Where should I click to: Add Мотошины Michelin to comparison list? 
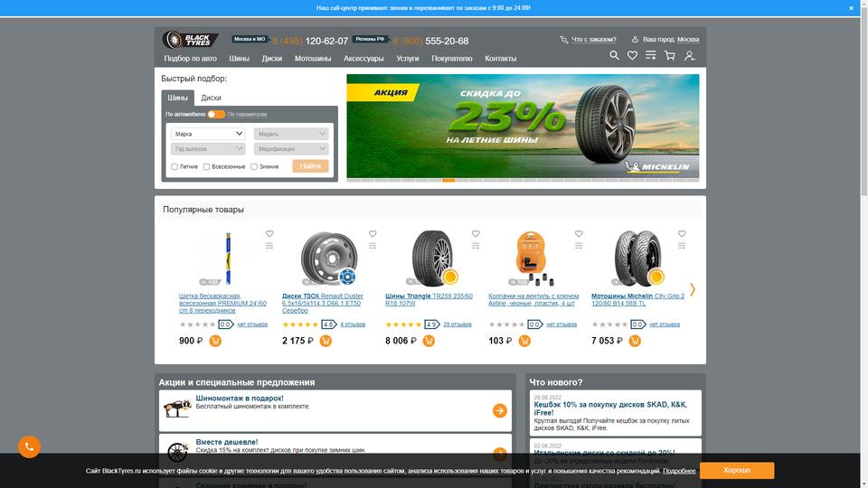click(x=682, y=246)
